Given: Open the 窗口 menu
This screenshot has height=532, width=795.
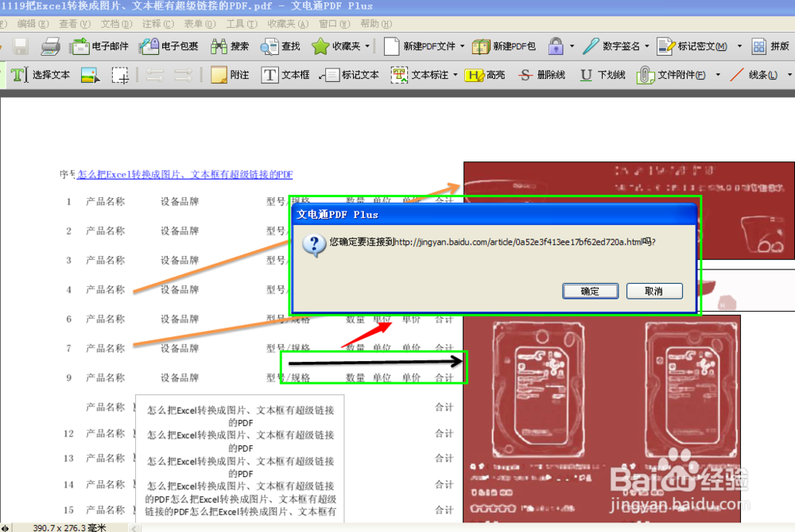Looking at the screenshot, I should tap(334, 24).
